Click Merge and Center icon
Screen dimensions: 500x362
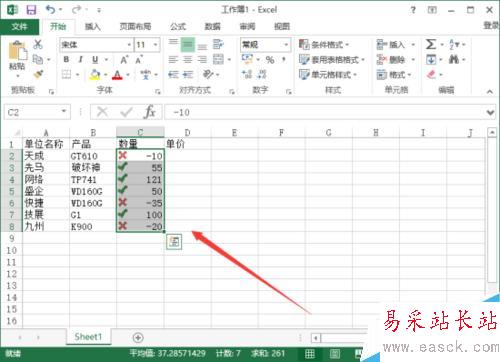tap(218, 60)
